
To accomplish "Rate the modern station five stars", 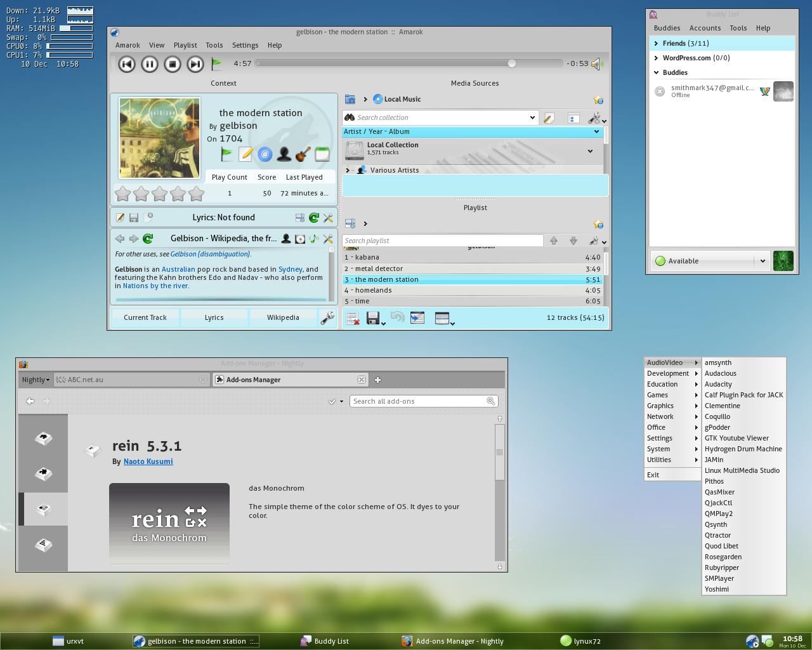I will click(x=197, y=194).
